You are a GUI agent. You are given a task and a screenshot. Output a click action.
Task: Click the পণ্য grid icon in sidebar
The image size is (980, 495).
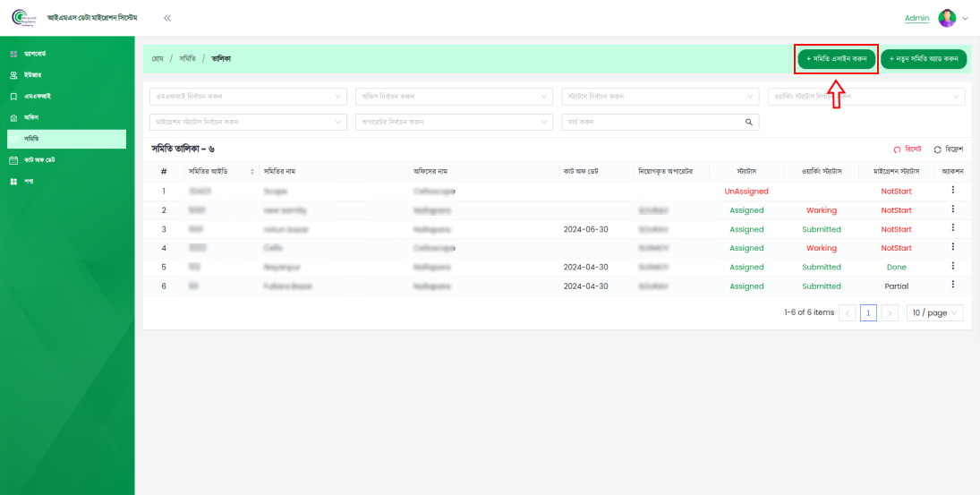(13, 182)
